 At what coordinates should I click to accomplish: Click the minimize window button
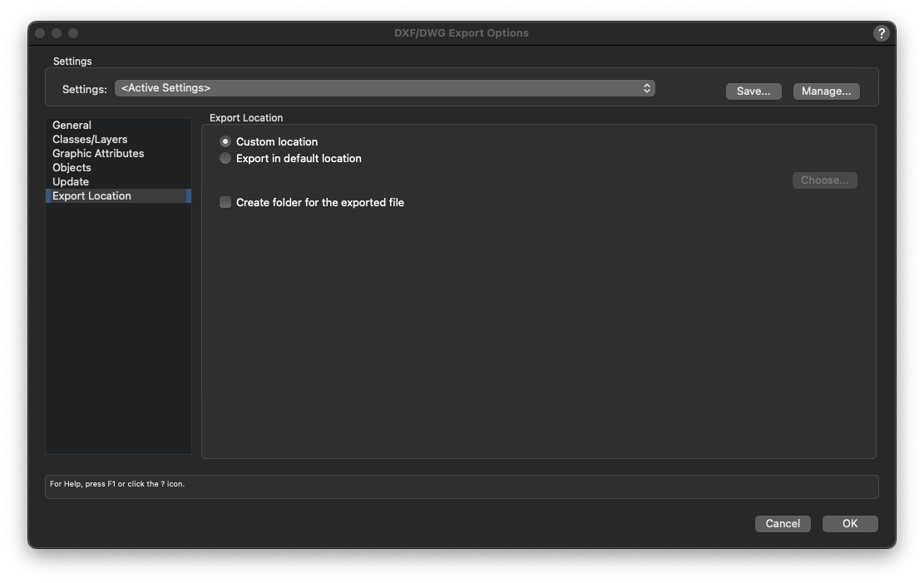click(x=57, y=33)
